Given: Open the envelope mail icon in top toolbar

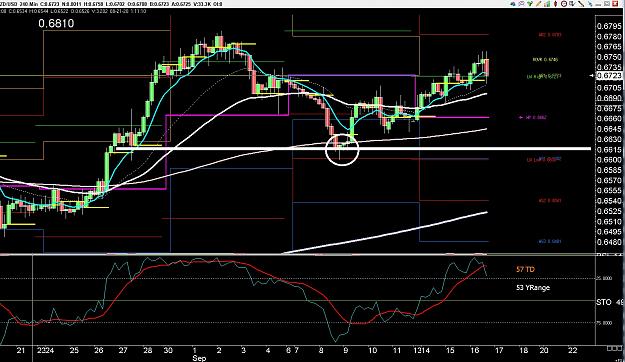Looking at the screenshot, I should tap(521, 4).
